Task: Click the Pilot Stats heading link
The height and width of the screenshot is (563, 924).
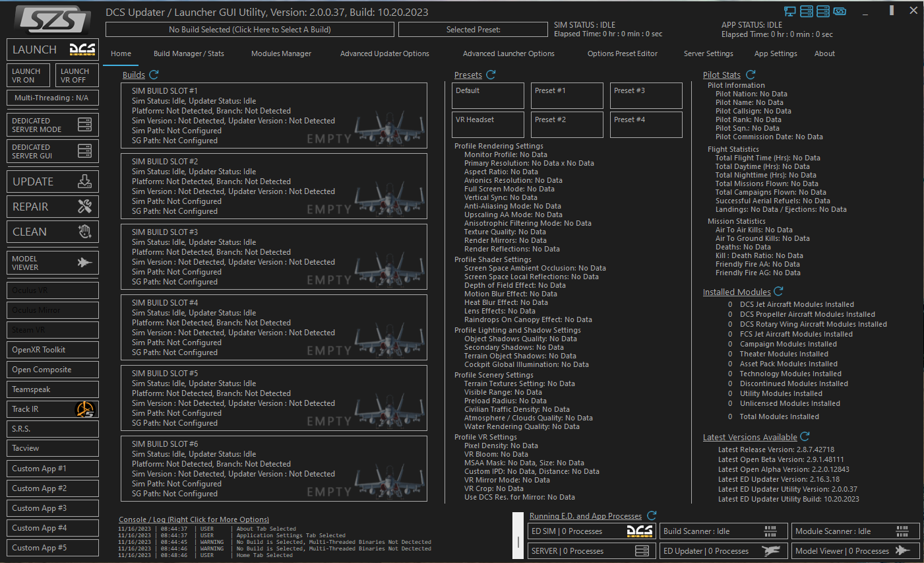Action: [722, 75]
